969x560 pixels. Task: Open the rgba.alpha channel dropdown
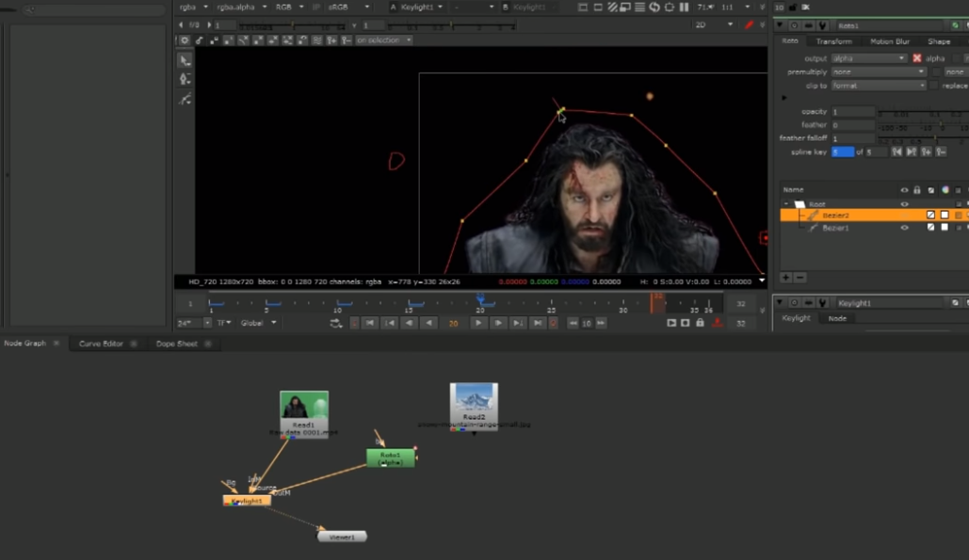pos(241,8)
